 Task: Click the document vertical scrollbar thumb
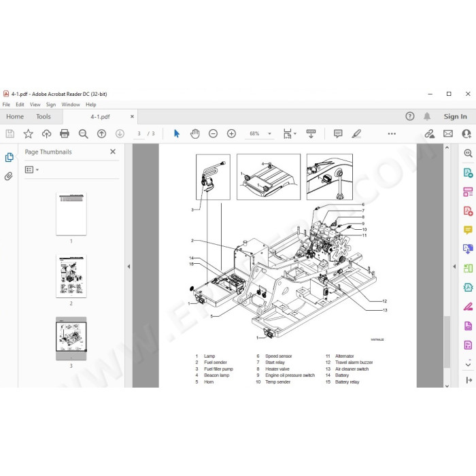pyautogui.click(x=447, y=342)
